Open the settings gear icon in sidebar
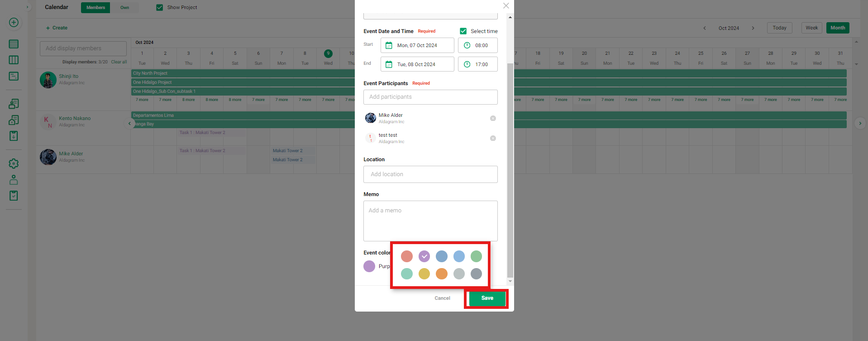This screenshot has width=868, height=341. (14, 163)
